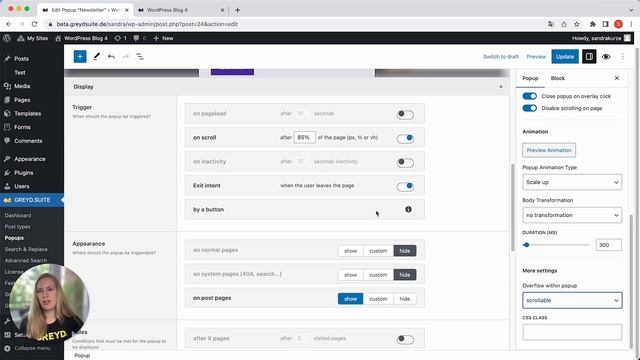The image size is (640, 360).
Task: Open Search & Replace submenu link
Action: [x=26, y=249]
